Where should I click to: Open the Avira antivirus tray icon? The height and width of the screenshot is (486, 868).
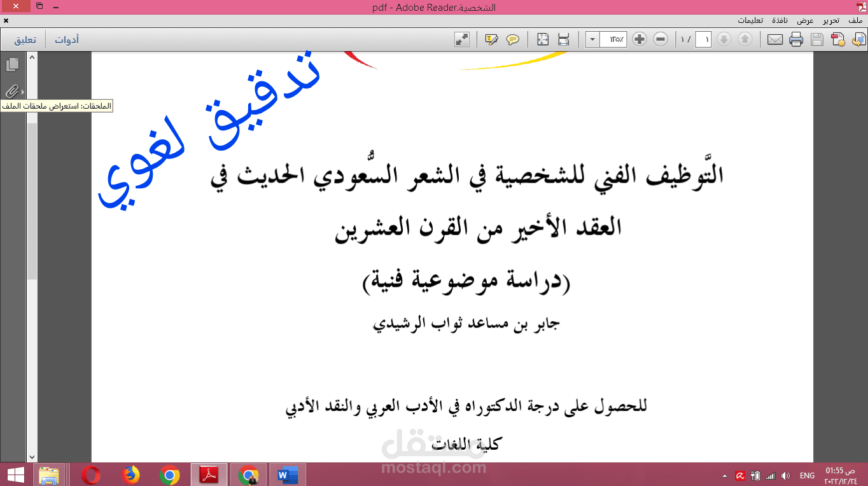click(x=740, y=475)
